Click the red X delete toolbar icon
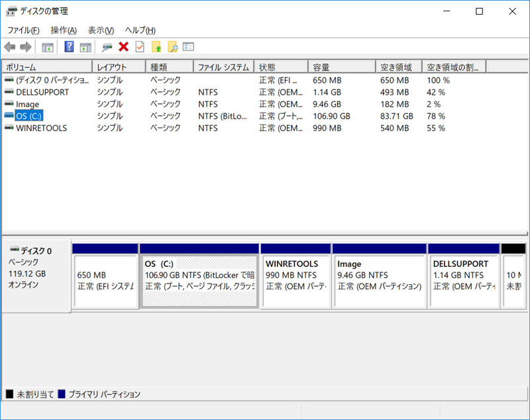Viewport: 530px width, 420px height. click(x=125, y=46)
